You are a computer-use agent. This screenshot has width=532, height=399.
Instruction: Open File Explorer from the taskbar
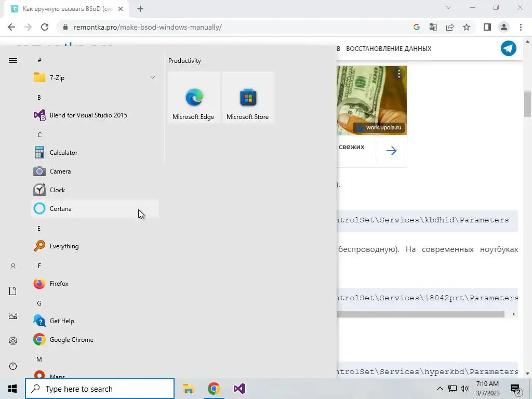[x=188, y=389]
